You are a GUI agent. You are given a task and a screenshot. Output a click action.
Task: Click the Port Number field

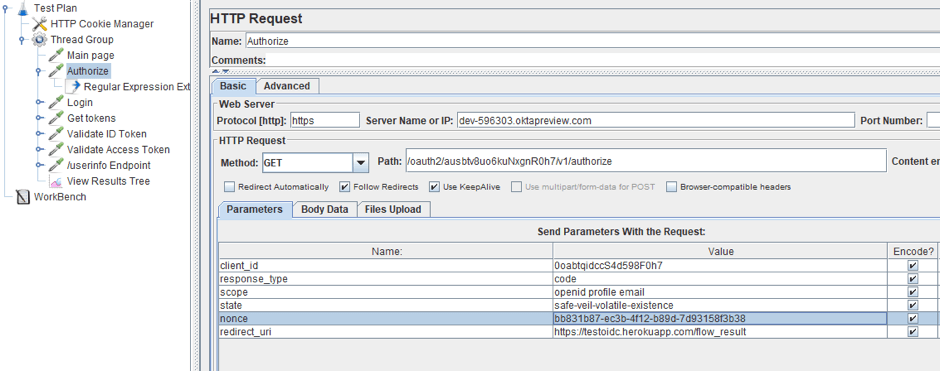tap(933, 120)
